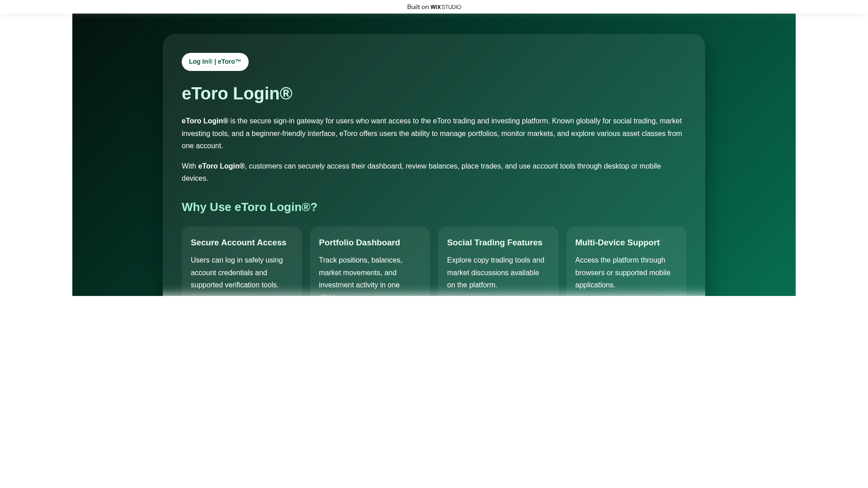Click the Wix Studio logo
This screenshot has width=868, height=488.
(x=446, y=7)
